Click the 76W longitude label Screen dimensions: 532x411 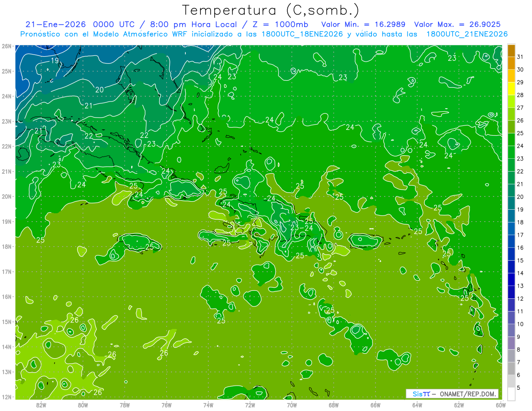click(166, 404)
